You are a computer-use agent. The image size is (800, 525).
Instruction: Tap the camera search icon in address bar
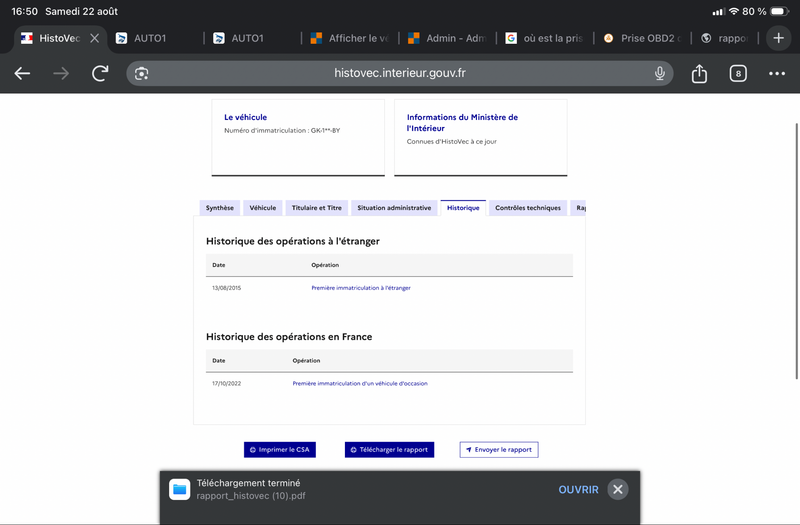point(141,73)
